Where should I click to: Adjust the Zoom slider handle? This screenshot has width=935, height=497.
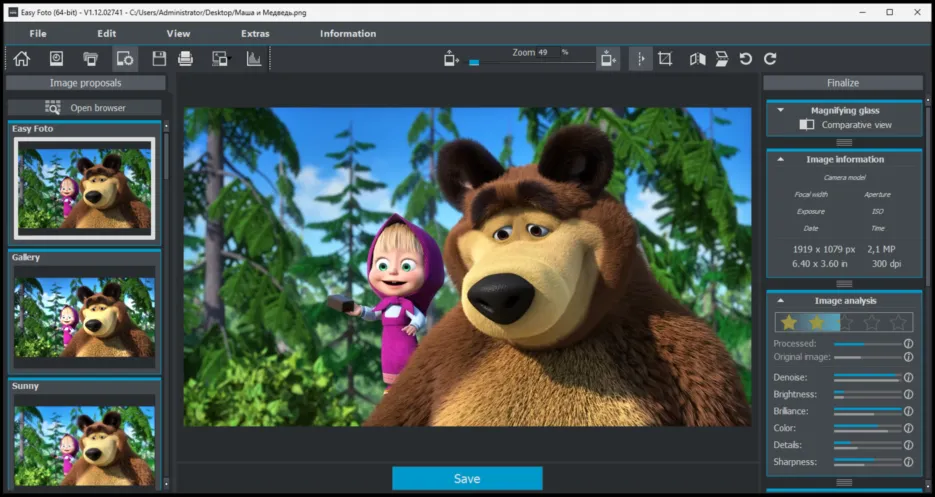[474, 62]
